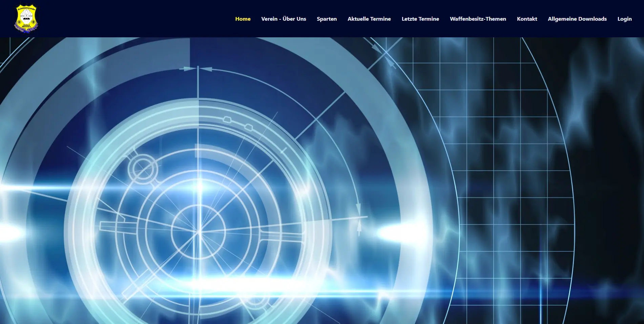This screenshot has height=324, width=644.
Task: Click the vertical dimension arrows right of the target
Action: [x=359, y=217]
